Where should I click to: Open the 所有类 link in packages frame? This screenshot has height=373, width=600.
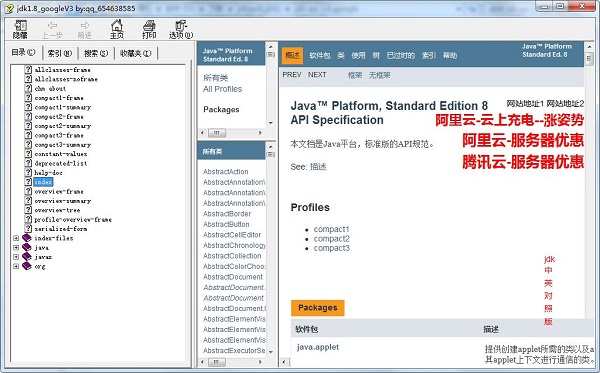pyautogui.click(x=215, y=78)
